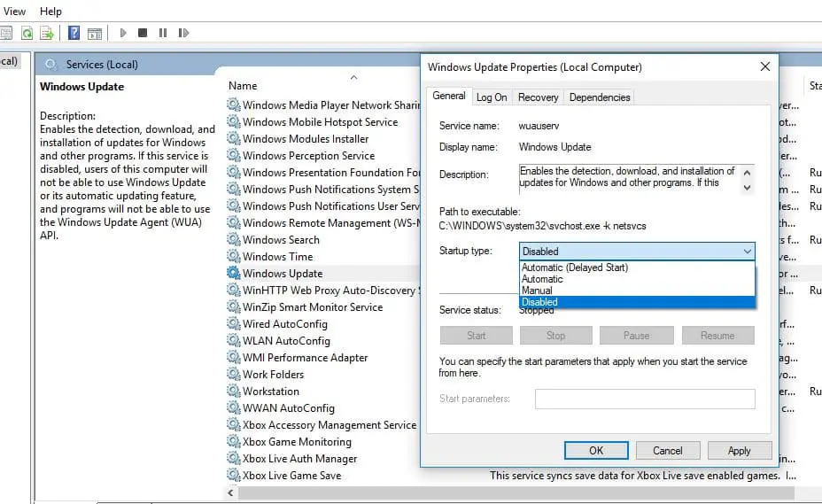Image resolution: width=822 pixels, height=504 pixels.
Task: Select the Windows Update service gear icon
Action: coord(234,274)
